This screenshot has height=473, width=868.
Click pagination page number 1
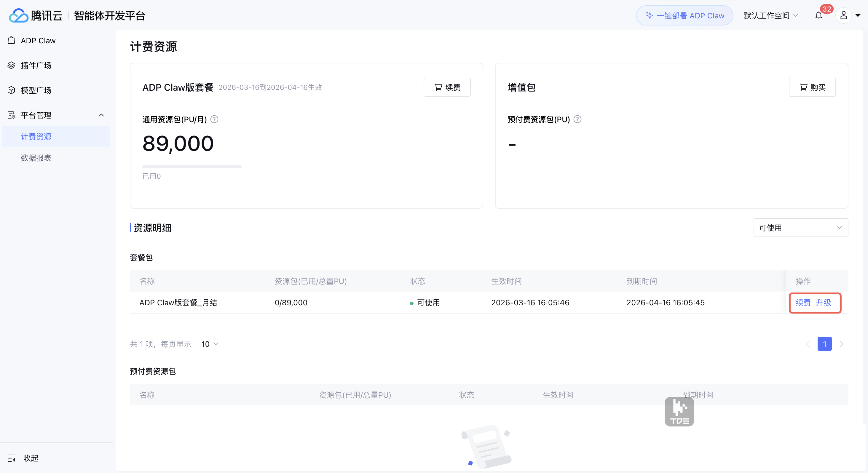coord(824,344)
